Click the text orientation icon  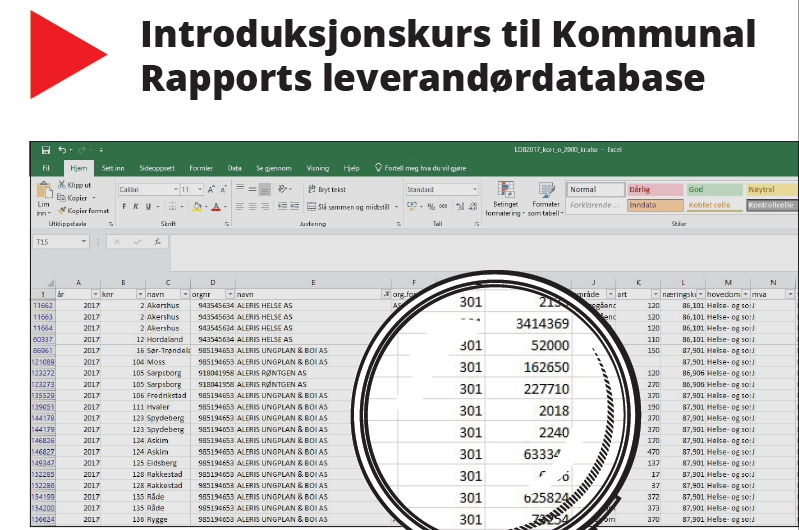click(x=283, y=189)
